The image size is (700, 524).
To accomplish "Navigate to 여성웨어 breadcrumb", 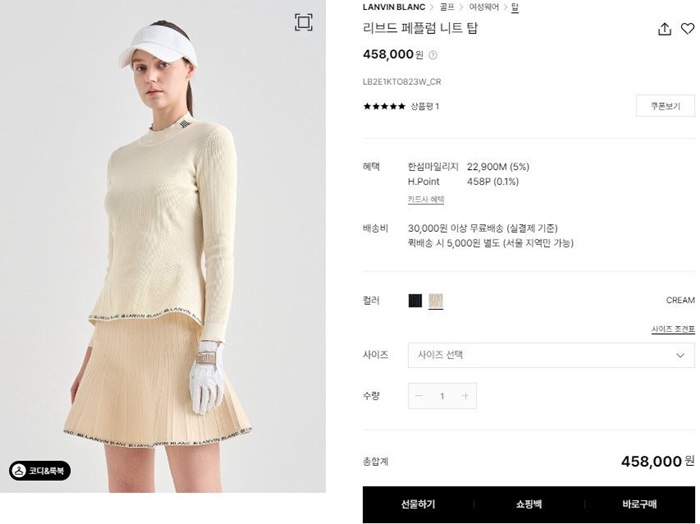I will click(x=484, y=7).
